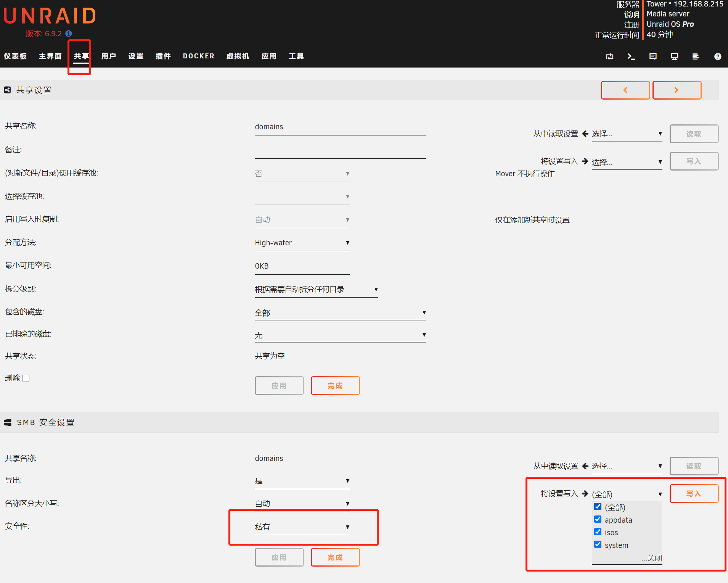The height and width of the screenshot is (583, 728).
Task: Open the 名称区分大小写 dropdown
Action: [302, 504]
